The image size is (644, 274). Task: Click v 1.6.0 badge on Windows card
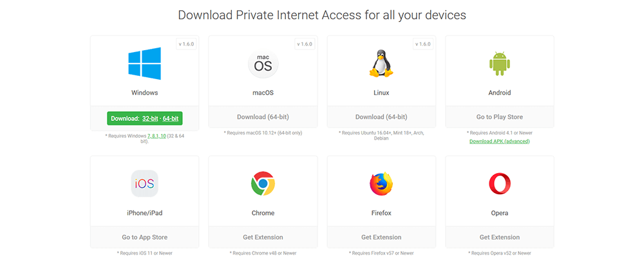point(187,44)
